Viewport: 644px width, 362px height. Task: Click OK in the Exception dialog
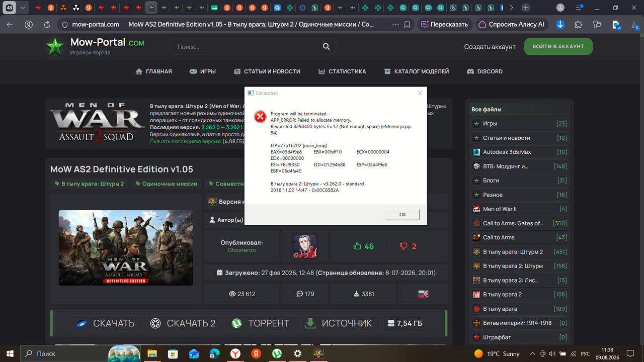[x=403, y=214]
